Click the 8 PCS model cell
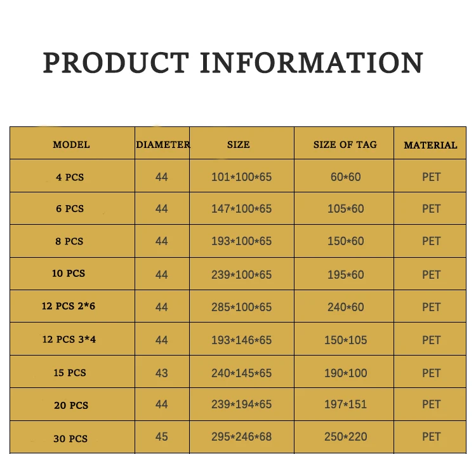This screenshot has width=476, height=454. coord(70,241)
